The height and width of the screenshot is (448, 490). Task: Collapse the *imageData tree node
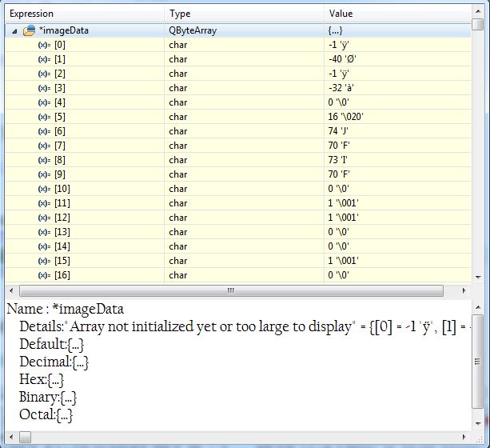(x=14, y=31)
